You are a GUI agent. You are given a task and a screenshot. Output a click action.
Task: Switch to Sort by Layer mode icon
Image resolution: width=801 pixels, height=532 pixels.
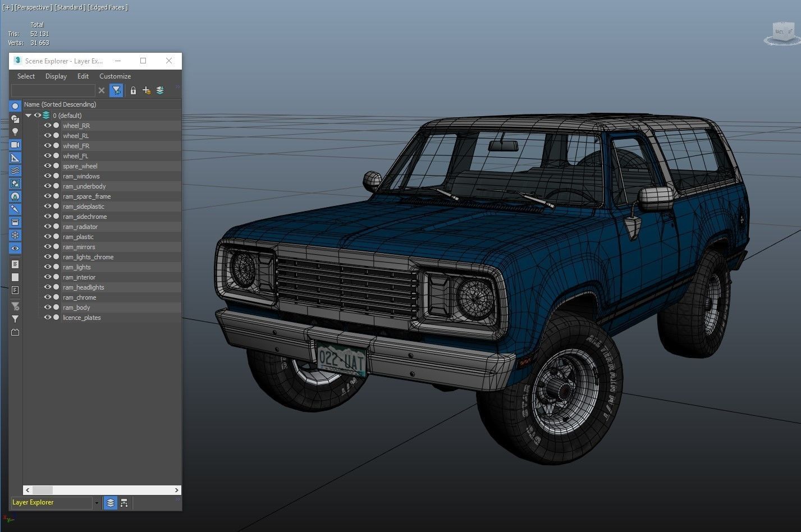coord(111,503)
